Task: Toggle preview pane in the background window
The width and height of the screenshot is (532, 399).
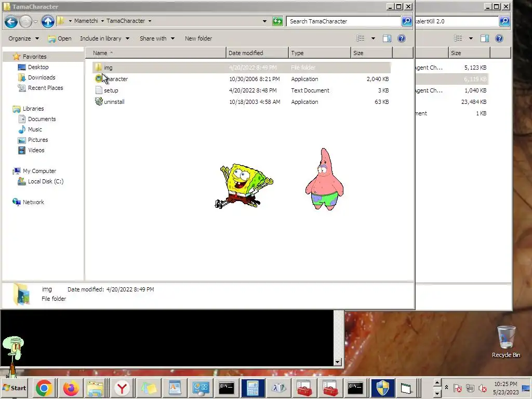Action: point(485,38)
